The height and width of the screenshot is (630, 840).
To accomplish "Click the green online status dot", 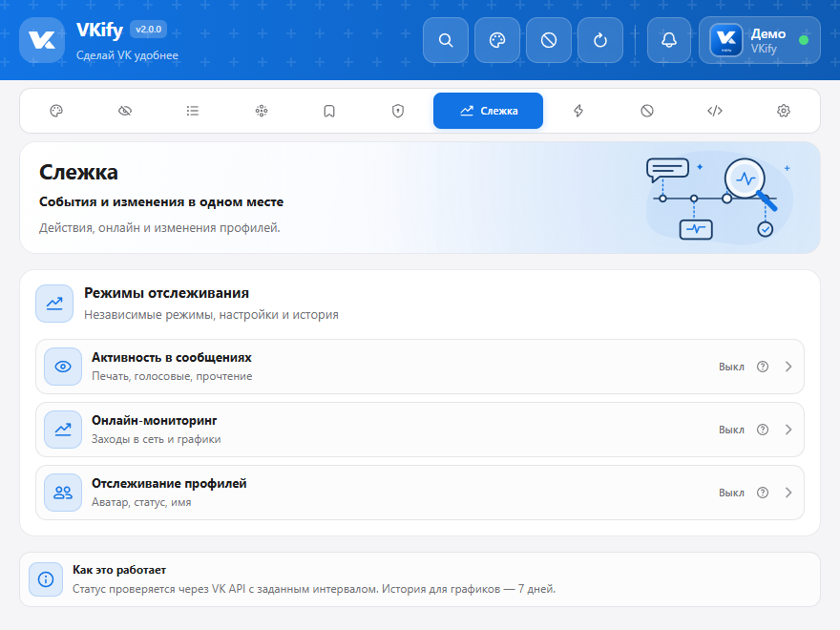I will click(804, 40).
